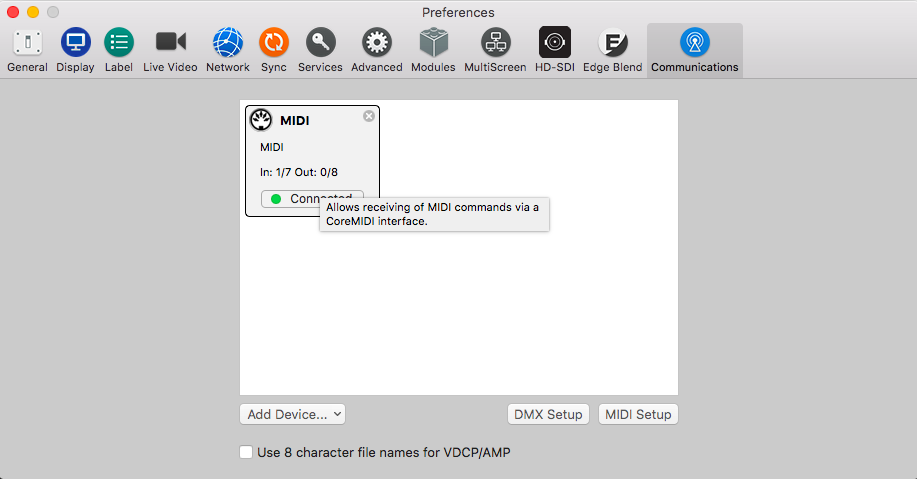Open the Label preferences pane
Viewport: 917px width, 479px height.
click(x=119, y=50)
